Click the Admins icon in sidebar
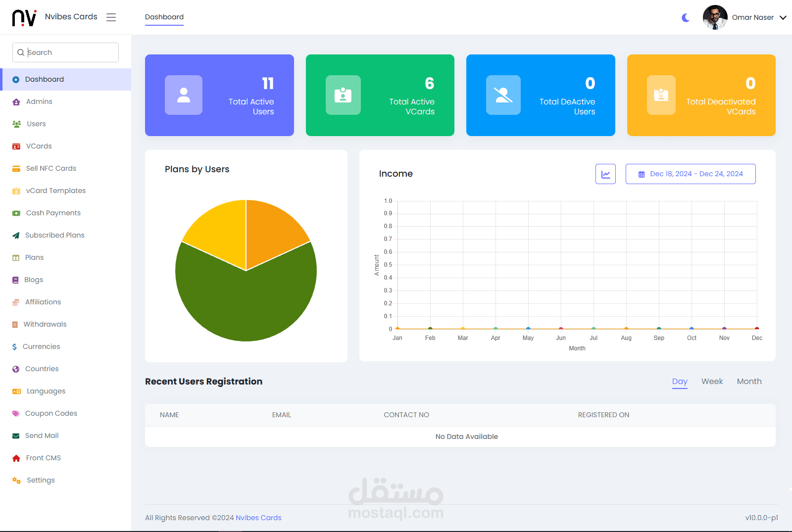Viewport: 792px width, 532px height. pyautogui.click(x=16, y=102)
